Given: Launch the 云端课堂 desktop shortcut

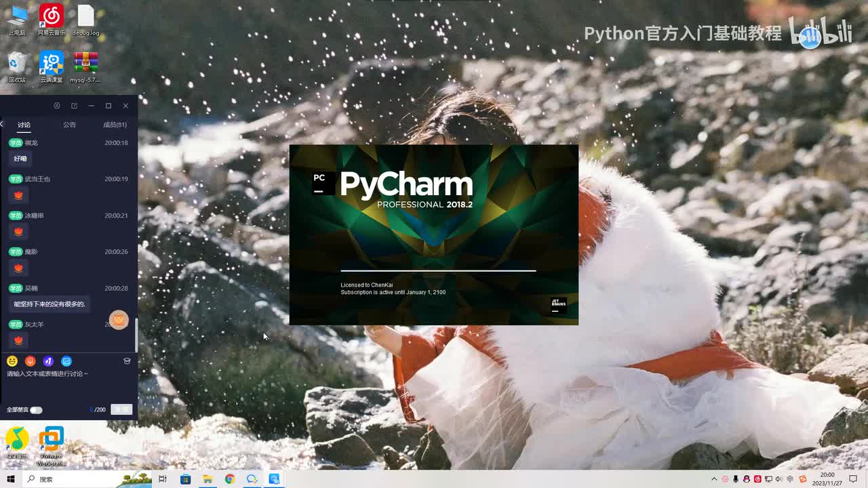Looking at the screenshot, I should point(52,67).
